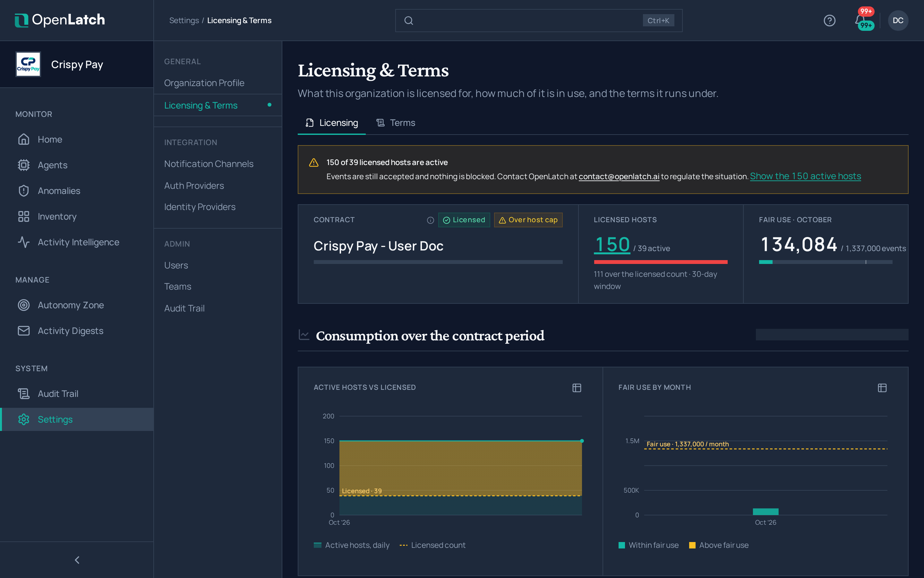Click the fair use events progress bar
The width and height of the screenshot is (924, 578).
tap(826, 262)
